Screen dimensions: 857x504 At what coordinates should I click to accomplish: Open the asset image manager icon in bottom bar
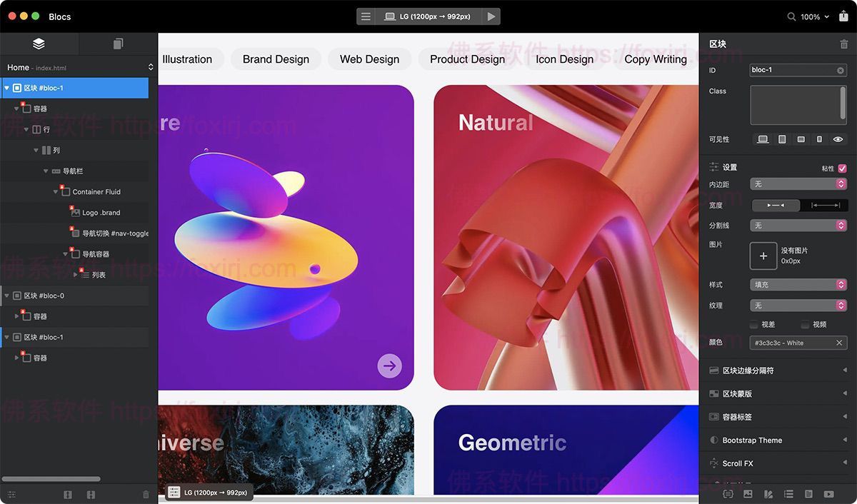point(748,494)
